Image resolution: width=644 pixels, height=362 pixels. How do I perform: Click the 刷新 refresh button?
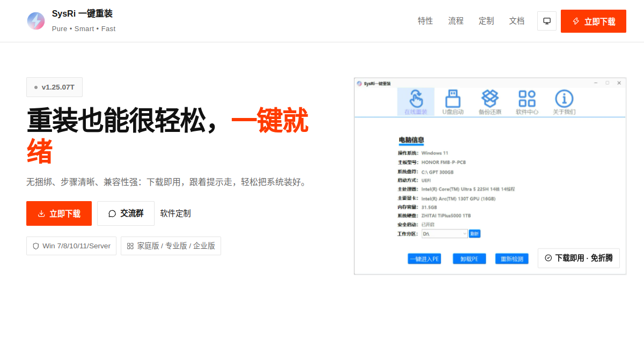pos(474,234)
